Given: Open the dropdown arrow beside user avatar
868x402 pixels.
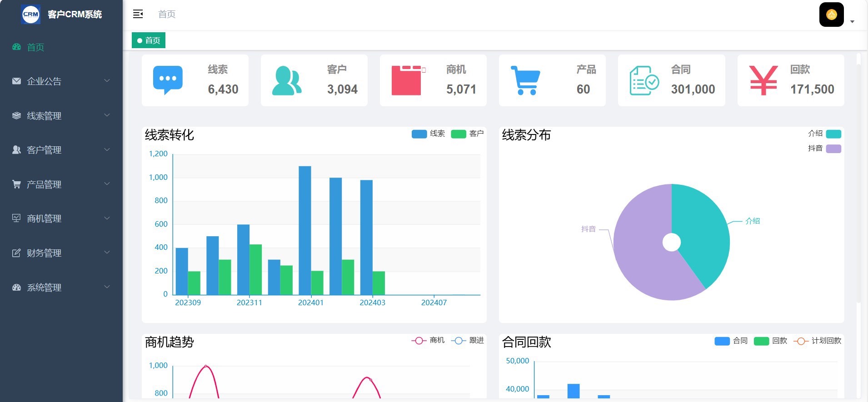Looking at the screenshot, I should (x=852, y=21).
